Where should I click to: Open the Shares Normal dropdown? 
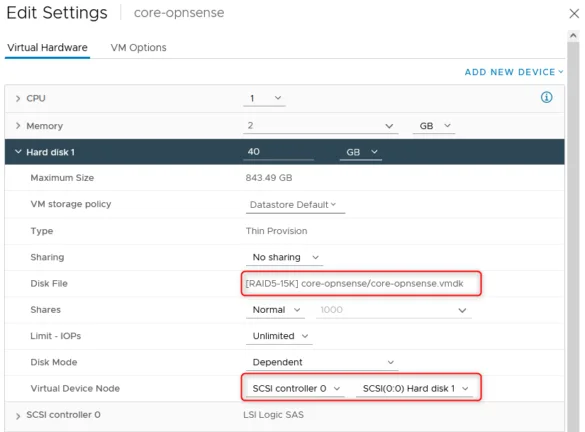(275, 310)
